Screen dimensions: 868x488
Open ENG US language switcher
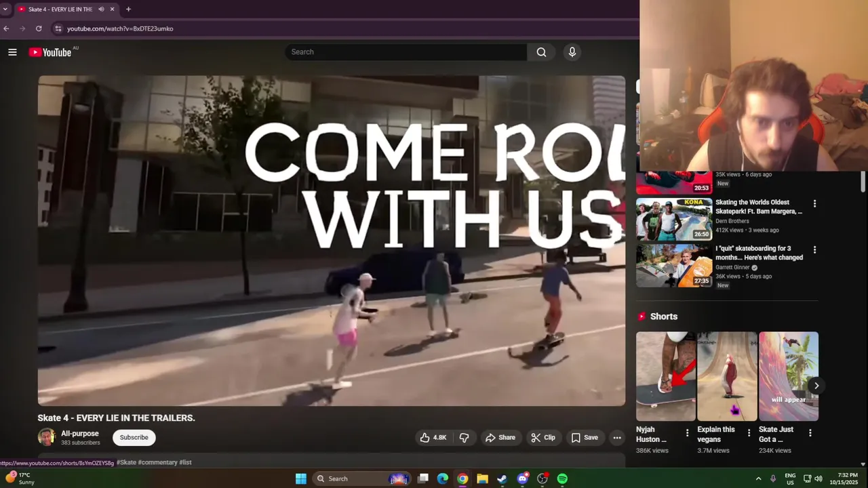pos(790,479)
